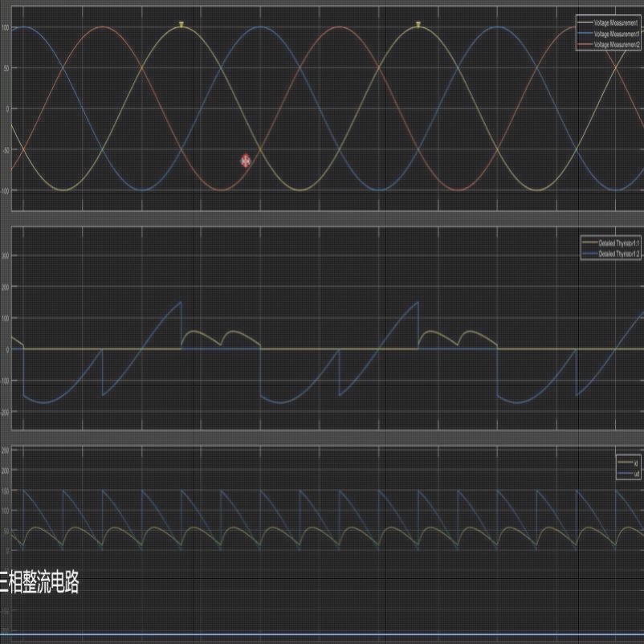Toggle the Detailed Thyristor1:2 legend entry
This screenshot has height=644, width=644.
[x=611, y=254]
